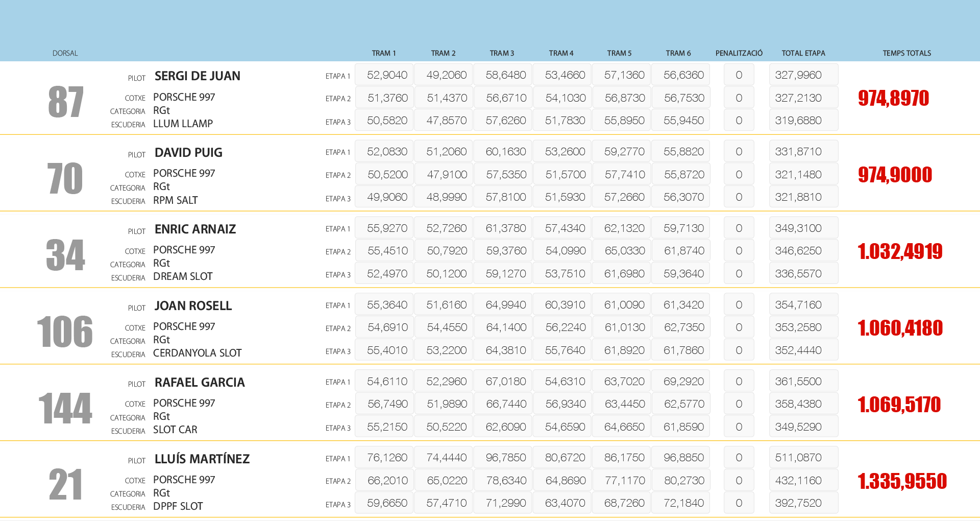Screen dimensions: 980x521
Task: Click the TEMPS TOTALS column header
Action: point(906,53)
